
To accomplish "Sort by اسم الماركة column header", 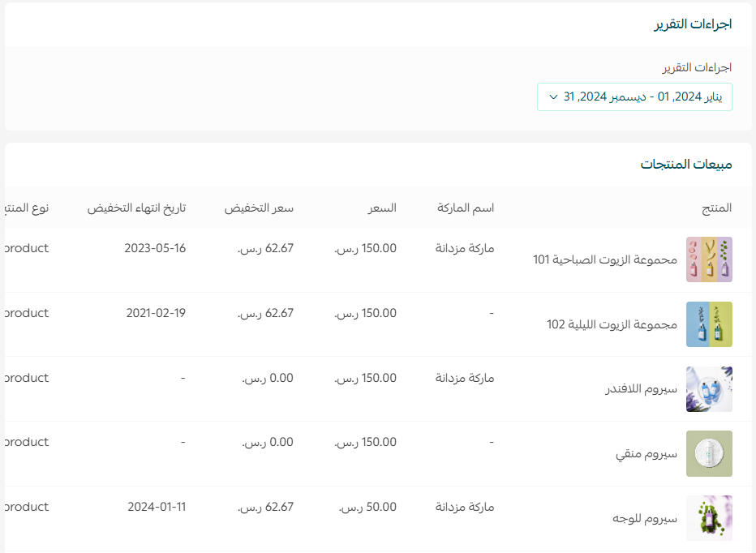I will coord(466,208).
